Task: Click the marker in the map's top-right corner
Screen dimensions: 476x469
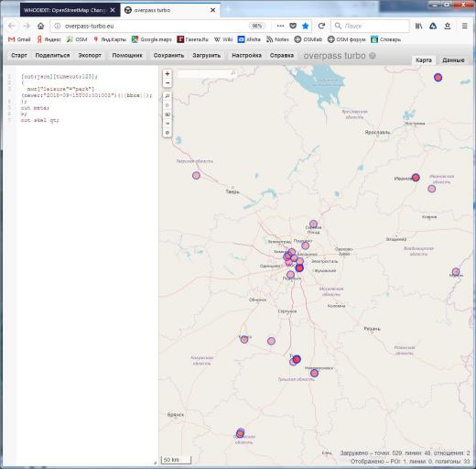Action: [438, 78]
